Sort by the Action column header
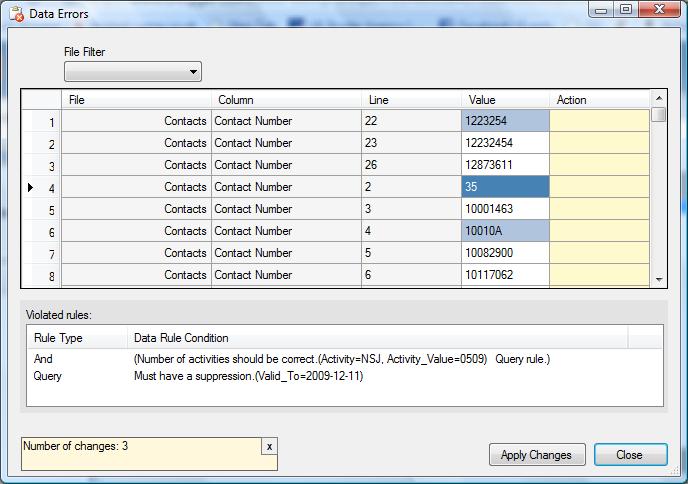The width and height of the screenshot is (688, 484). point(599,100)
